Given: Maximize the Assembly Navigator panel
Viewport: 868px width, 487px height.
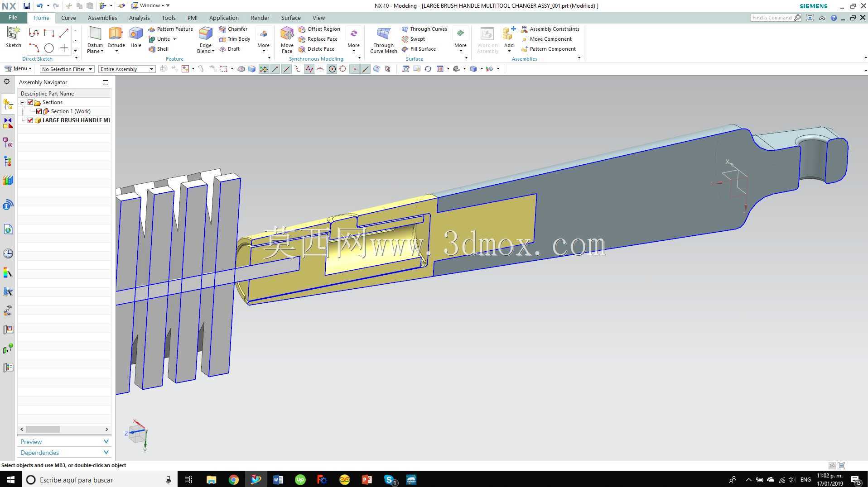Looking at the screenshot, I should (106, 82).
